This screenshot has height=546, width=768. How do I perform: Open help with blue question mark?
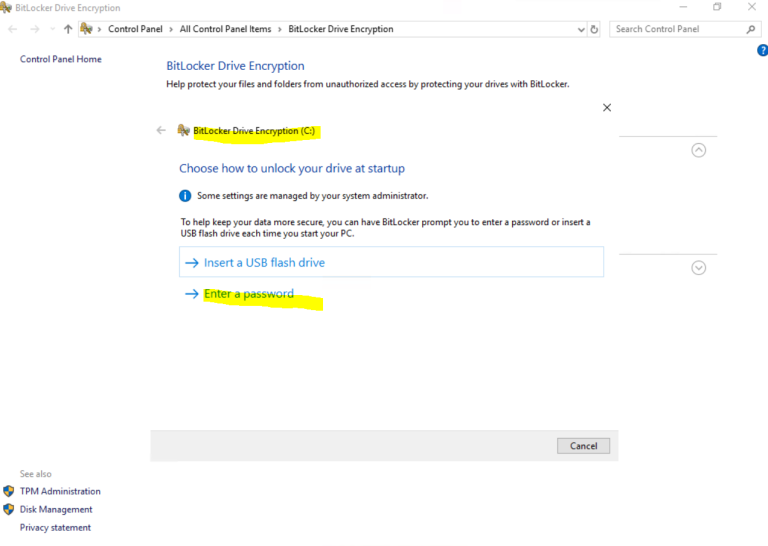[x=763, y=50]
